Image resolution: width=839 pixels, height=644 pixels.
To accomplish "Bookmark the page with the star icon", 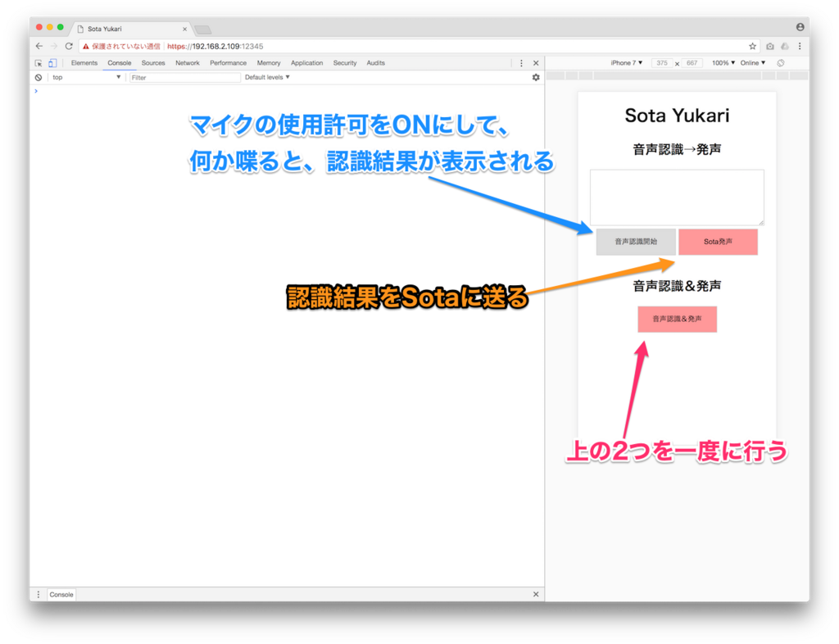I will click(752, 46).
